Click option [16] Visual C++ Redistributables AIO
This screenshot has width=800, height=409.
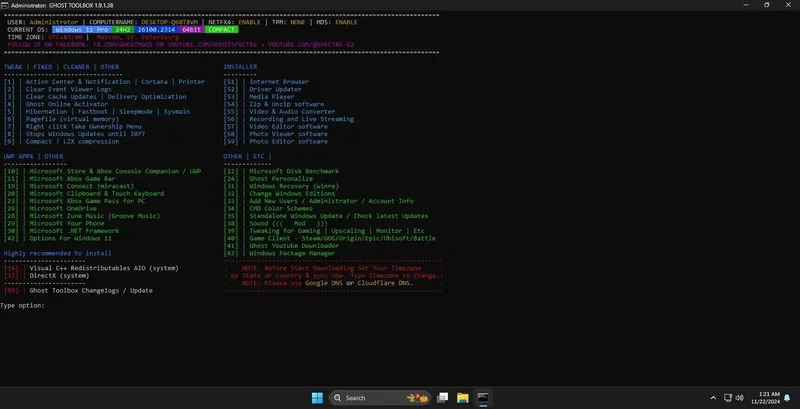91,268
